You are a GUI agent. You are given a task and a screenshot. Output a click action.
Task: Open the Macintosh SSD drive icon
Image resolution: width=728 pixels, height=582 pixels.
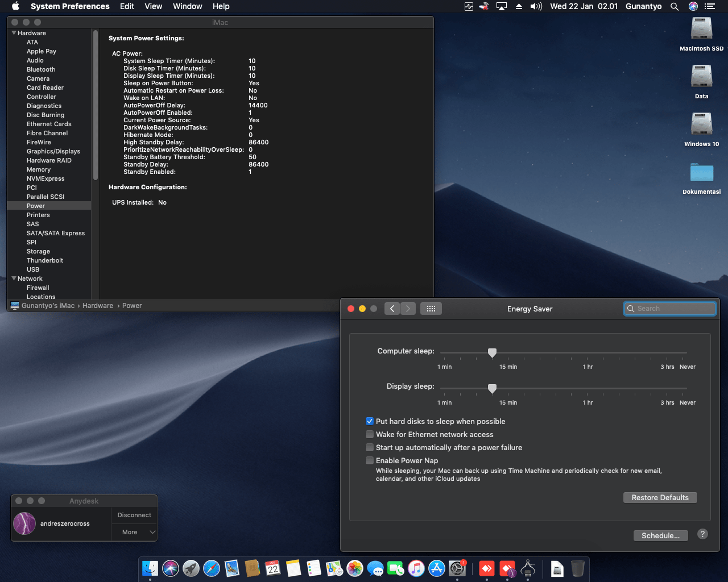click(701, 30)
